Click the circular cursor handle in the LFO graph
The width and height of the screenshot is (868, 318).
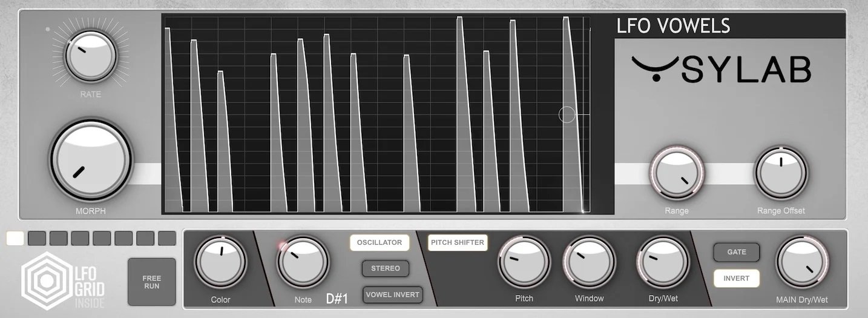point(567,114)
